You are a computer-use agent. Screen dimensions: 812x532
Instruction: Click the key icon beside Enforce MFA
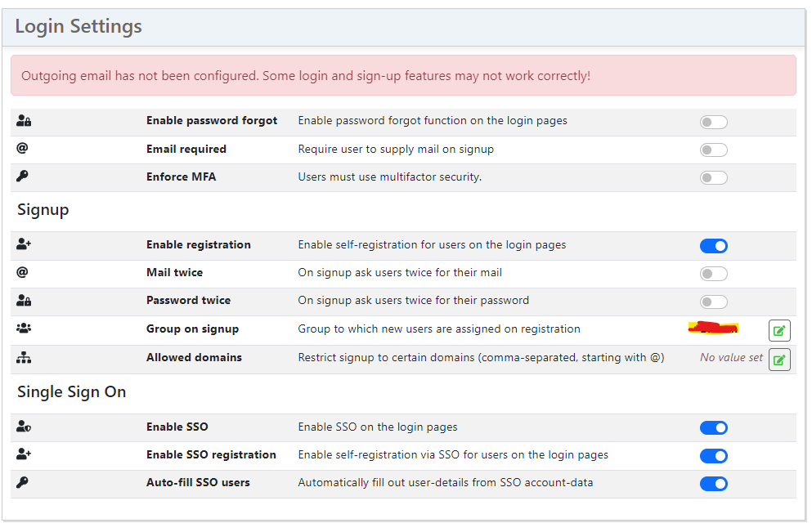pyautogui.click(x=22, y=177)
